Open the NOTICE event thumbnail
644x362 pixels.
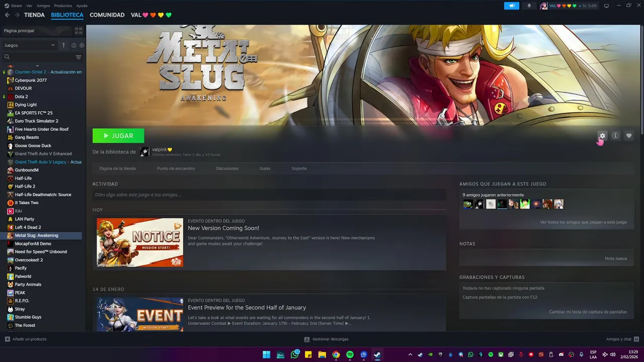coord(140,242)
